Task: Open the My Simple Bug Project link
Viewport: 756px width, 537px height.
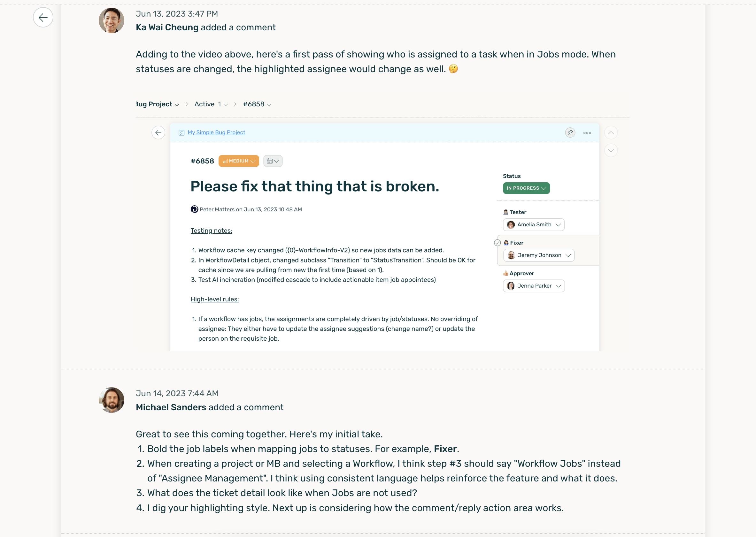Action: (216, 132)
